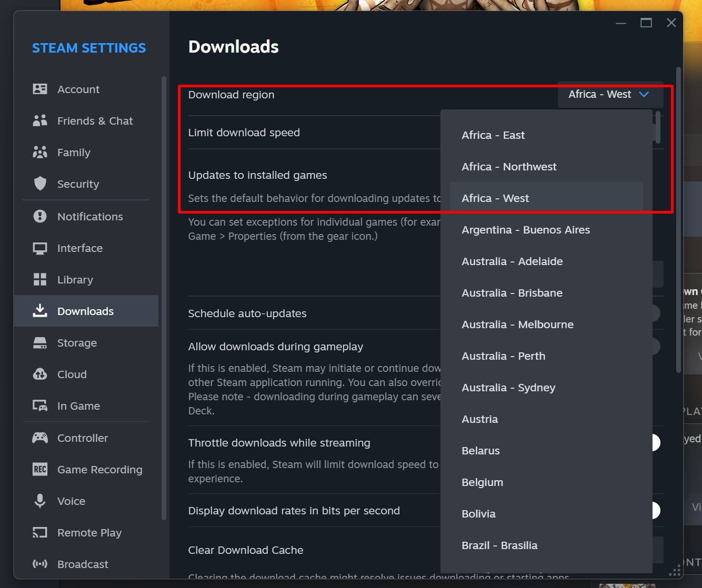This screenshot has width=702, height=588.
Task: Maximize the Steam Settings window
Action: click(646, 23)
